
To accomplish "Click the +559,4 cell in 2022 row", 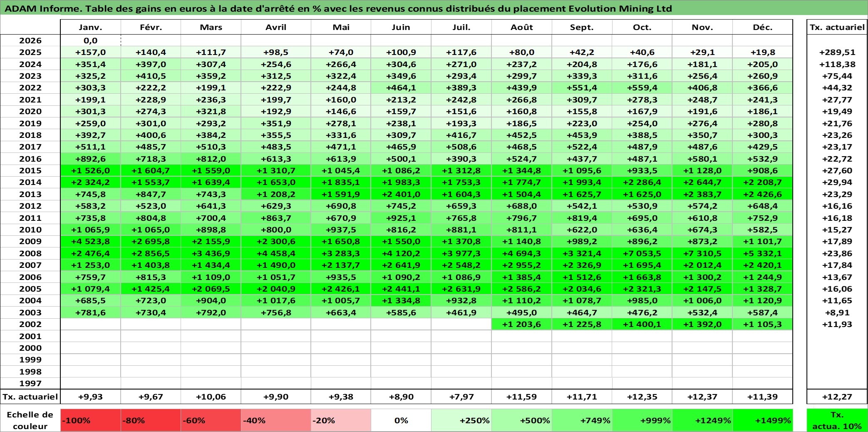I will 642,87.
